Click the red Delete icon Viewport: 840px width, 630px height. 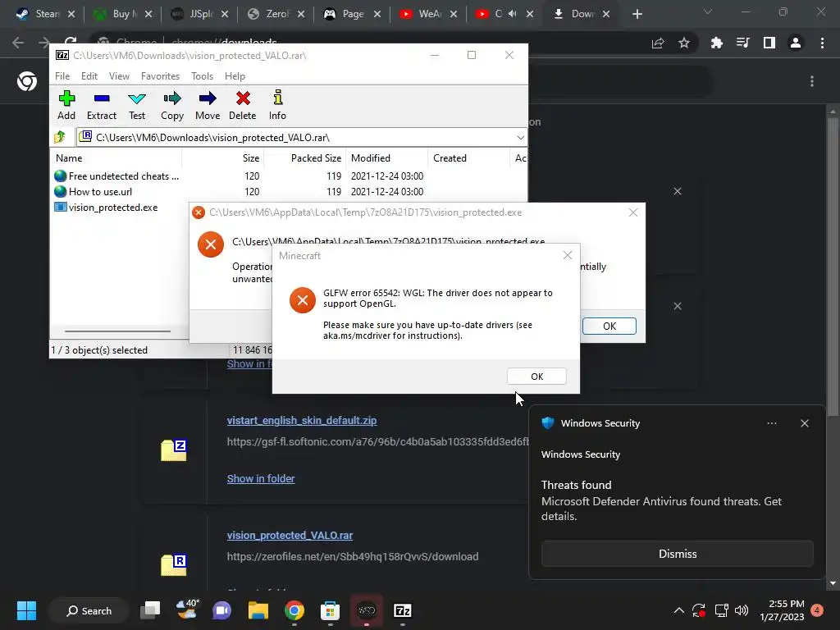(243, 105)
